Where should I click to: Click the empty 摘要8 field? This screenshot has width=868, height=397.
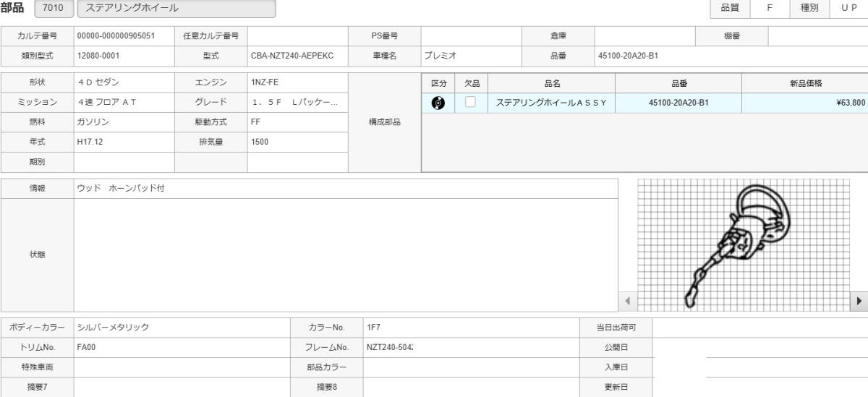(x=472, y=387)
